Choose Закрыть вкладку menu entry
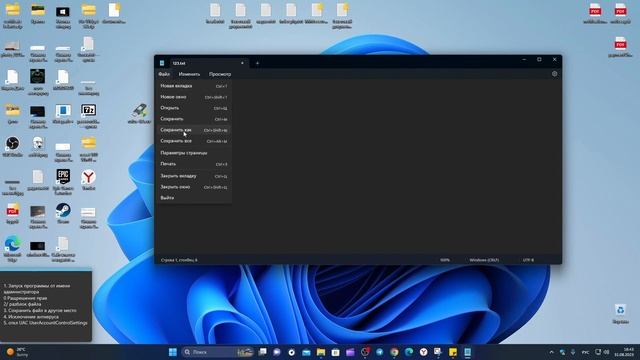 tap(194, 176)
